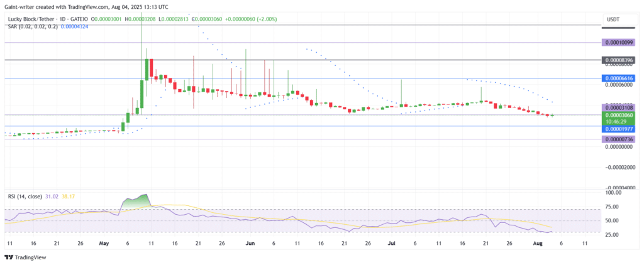This screenshot has width=644, height=265.
Task: Click the 0.00008396 price level label
Action: [618, 60]
